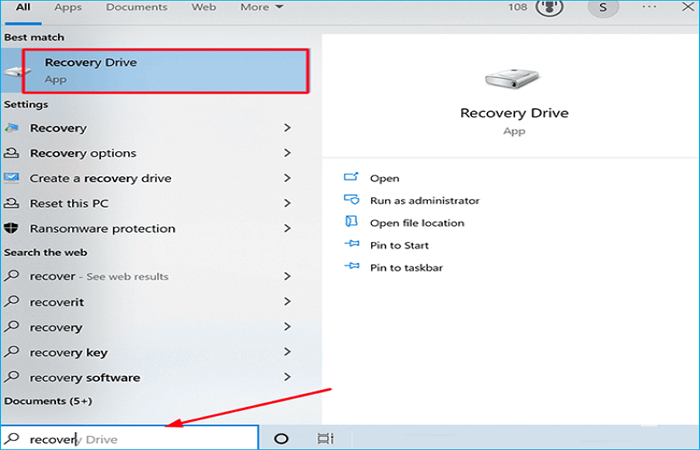
Task: Choose Pin to Start
Action: 399,245
